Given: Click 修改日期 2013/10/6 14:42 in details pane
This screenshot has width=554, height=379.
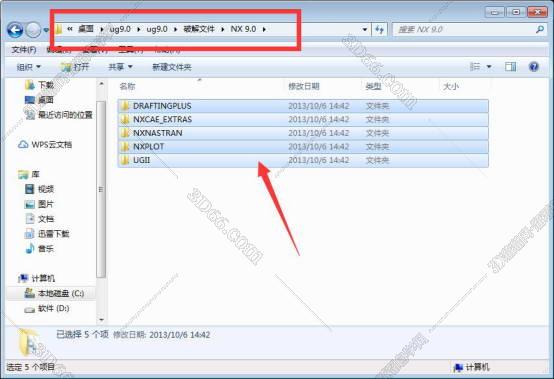Looking at the screenshot, I should click(x=161, y=334).
